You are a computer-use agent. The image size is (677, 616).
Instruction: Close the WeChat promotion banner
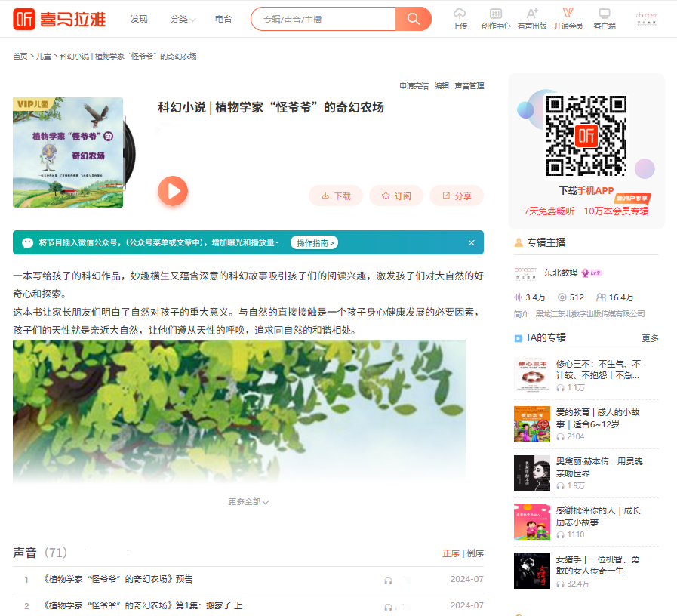[472, 242]
